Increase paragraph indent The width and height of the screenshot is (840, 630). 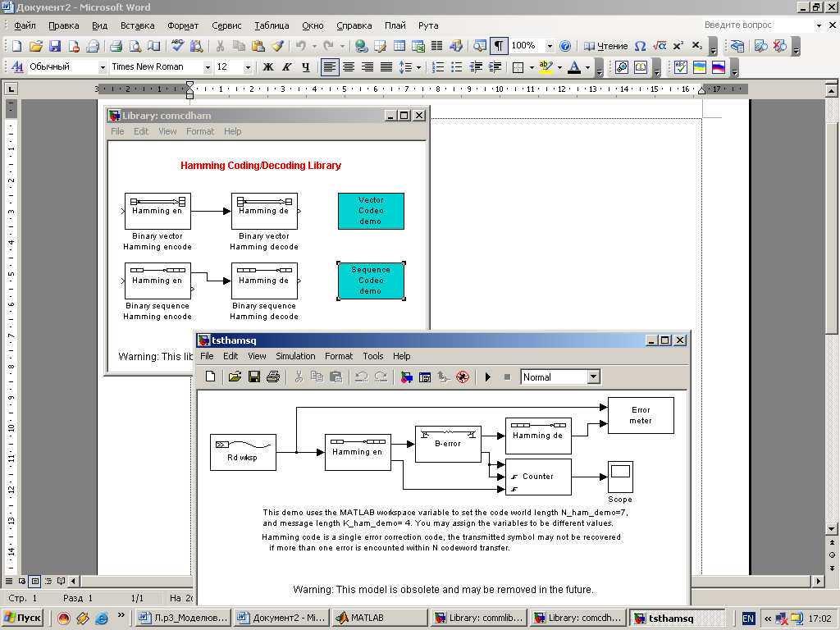495,67
